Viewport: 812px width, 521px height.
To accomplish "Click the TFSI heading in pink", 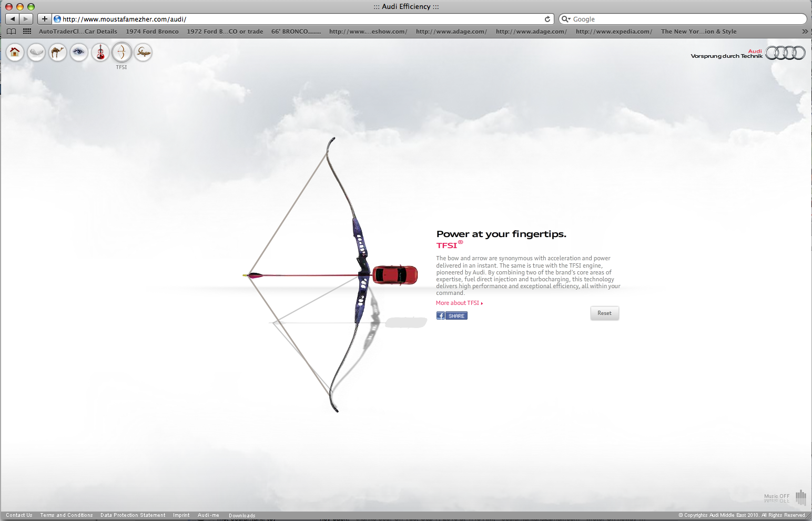I will click(450, 245).
